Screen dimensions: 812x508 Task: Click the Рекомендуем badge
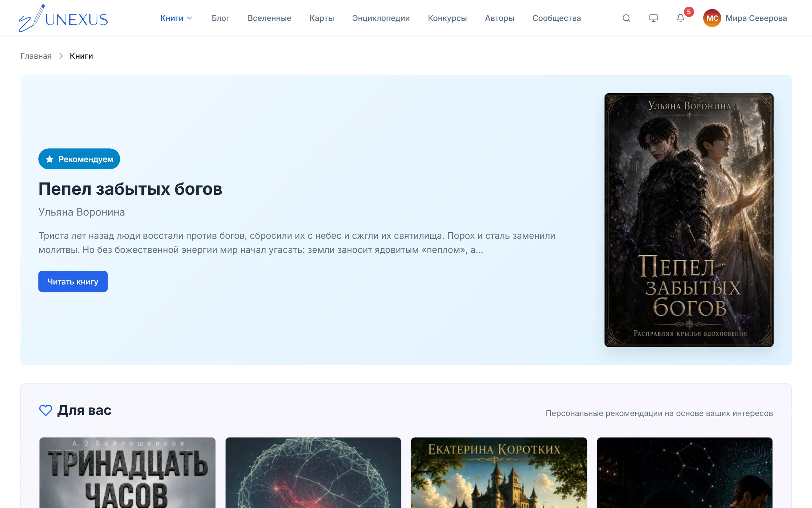79,159
